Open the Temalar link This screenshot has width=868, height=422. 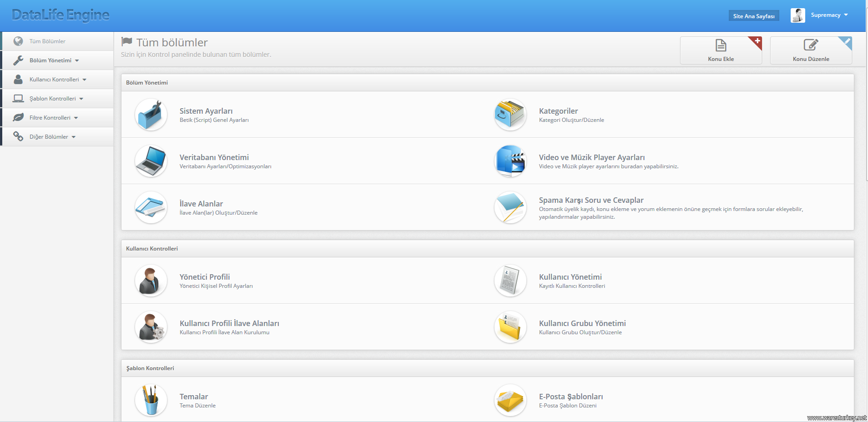pyautogui.click(x=194, y=397)
